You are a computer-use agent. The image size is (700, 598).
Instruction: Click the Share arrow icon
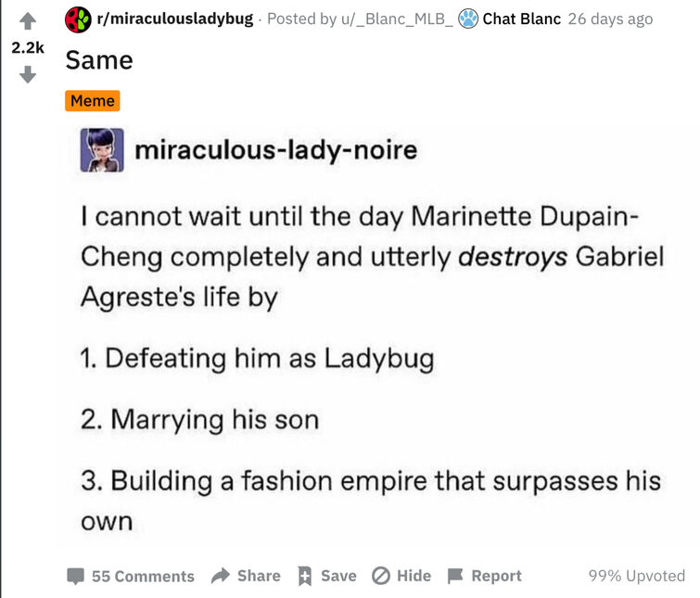[221, 576]
